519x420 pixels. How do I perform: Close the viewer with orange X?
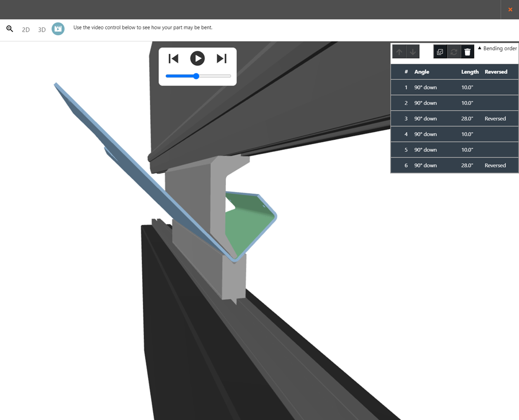pos(510,9)
